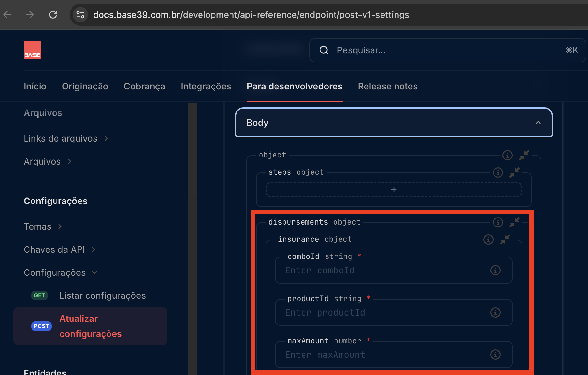This screenshot has height=375, width=588.
Task: Collapse the steps object section
Action: [x=514, y=172]
